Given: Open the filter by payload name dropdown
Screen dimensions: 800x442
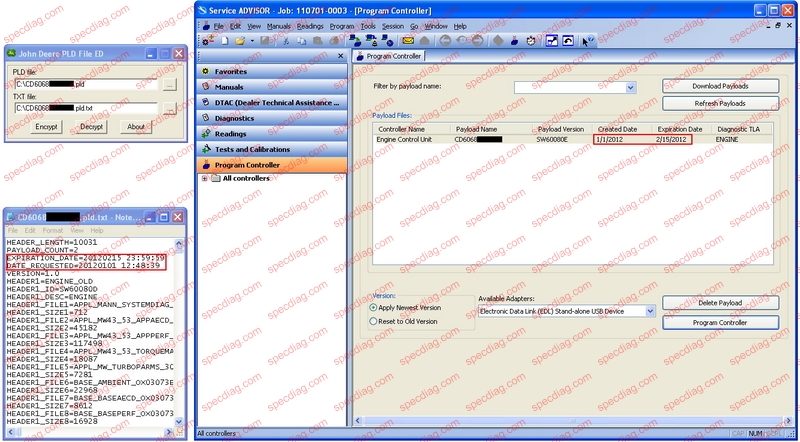Looking at the screenshot, I should (631, 88).
